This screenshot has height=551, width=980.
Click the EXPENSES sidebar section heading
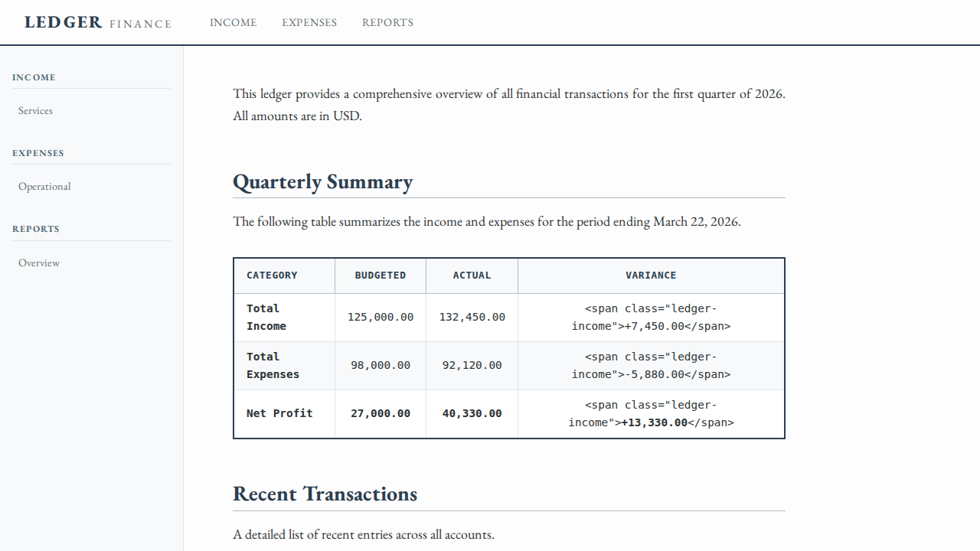[38, 153]
